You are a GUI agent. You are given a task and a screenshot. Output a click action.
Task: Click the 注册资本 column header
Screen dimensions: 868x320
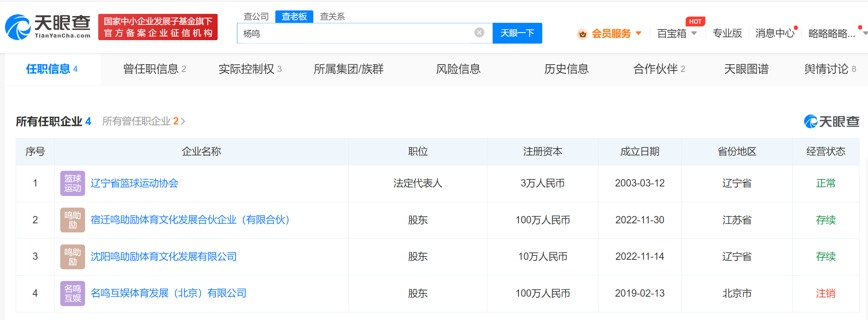tap(543, 151)
